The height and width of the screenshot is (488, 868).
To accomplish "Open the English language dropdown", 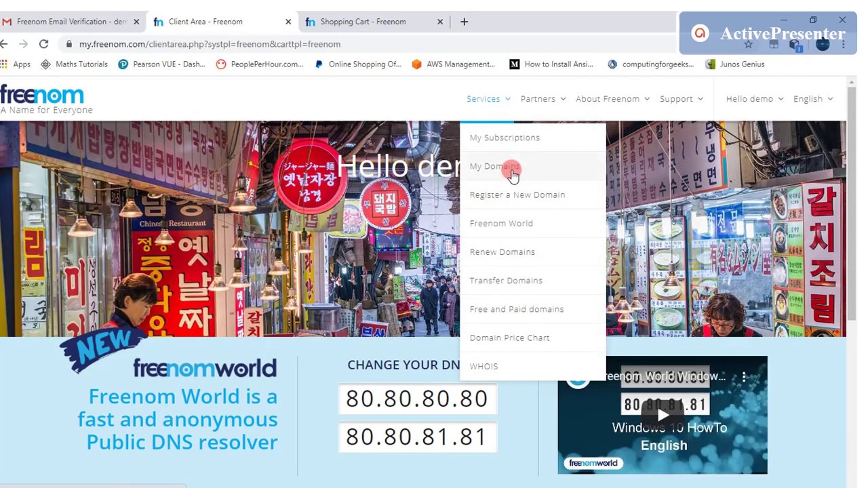I will [813, 99].
